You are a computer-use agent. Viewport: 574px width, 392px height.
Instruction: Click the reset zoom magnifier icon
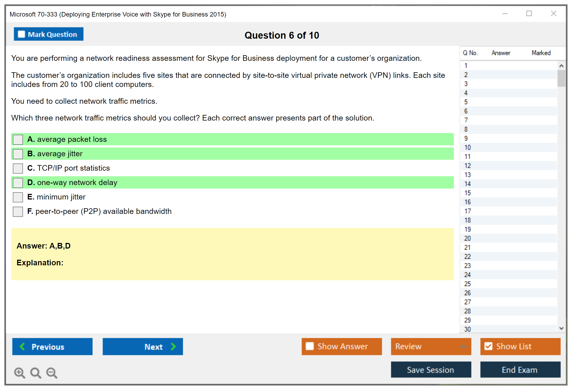coord(36,373)
